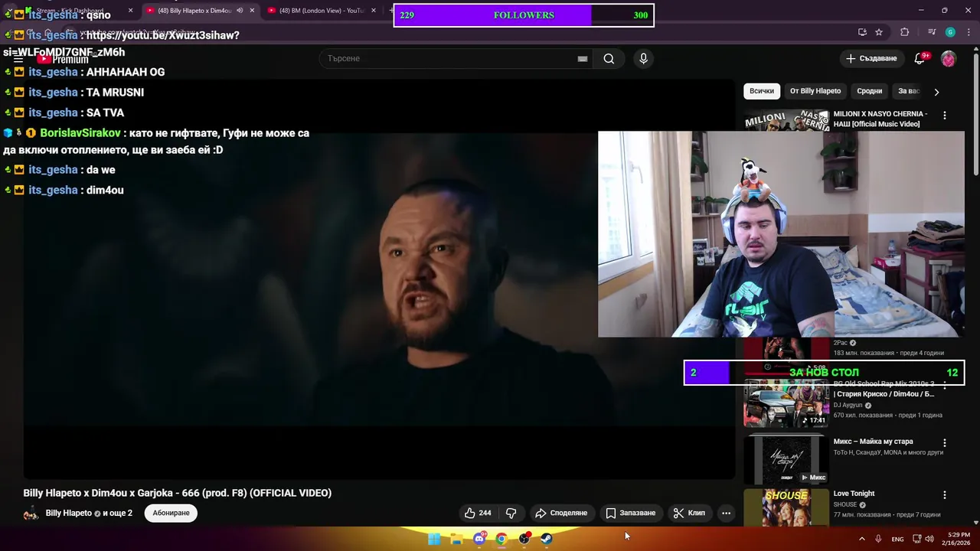
Task: Open DJ Aygyun channel link
Action: [848, 405]
